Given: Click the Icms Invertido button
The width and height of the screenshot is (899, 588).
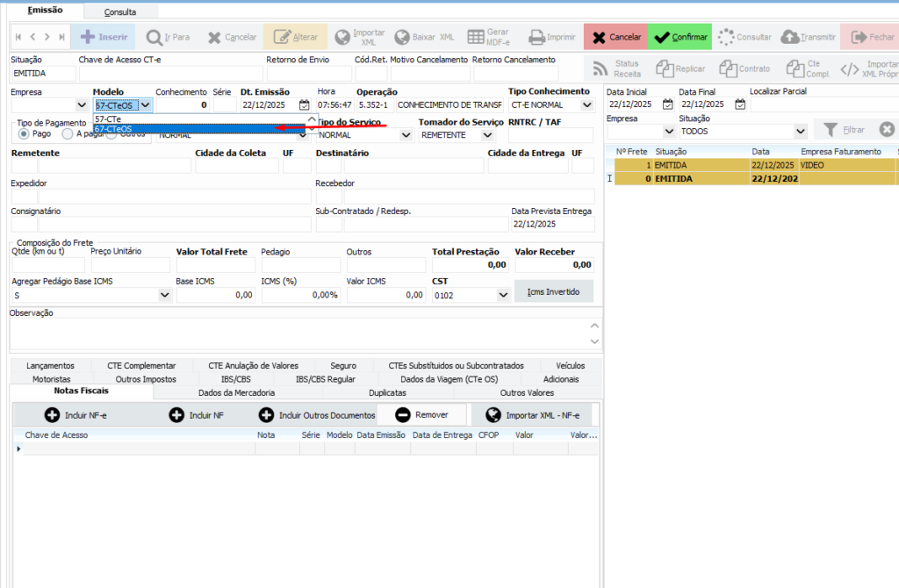Looking at the screenshot, I should click(553, 291).
